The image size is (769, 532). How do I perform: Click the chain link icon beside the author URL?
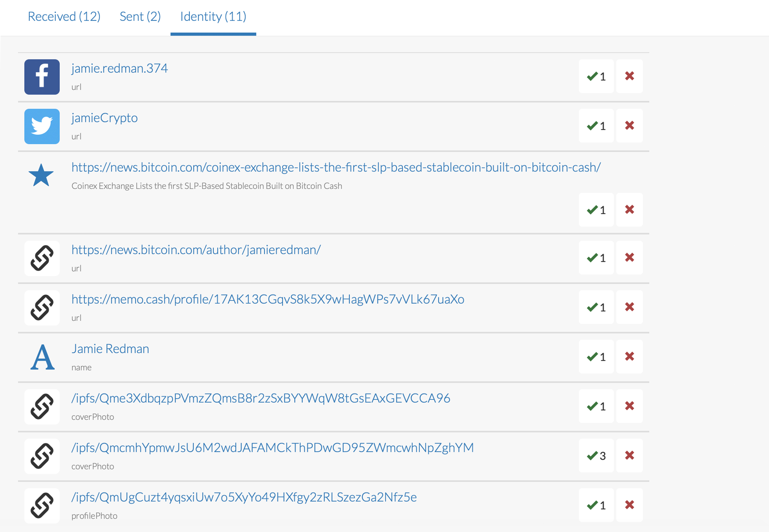(42, 258)
